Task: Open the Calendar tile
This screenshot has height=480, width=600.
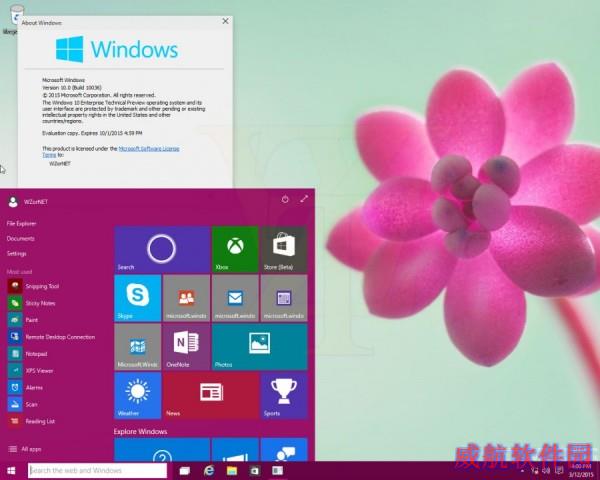Action: [284, 298]
